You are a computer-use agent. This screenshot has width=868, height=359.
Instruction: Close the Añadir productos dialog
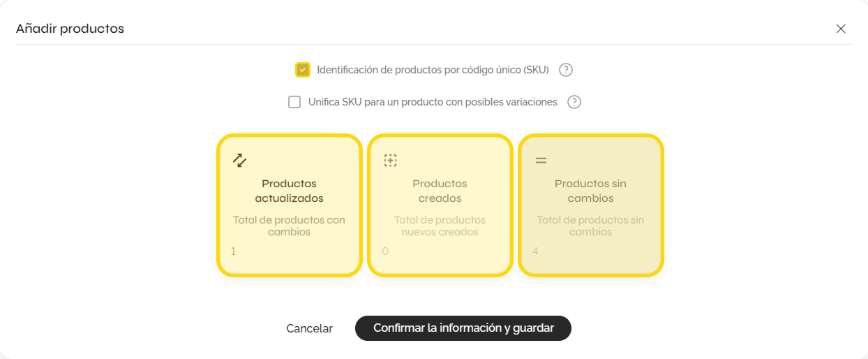(x=841, y=29)
